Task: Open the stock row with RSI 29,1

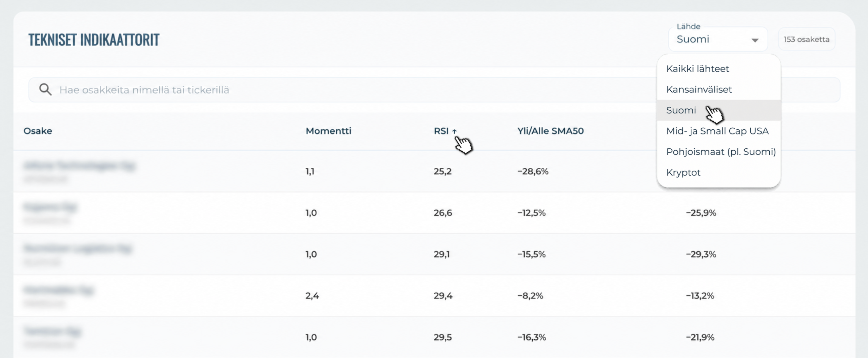Action: click(434, 254)
